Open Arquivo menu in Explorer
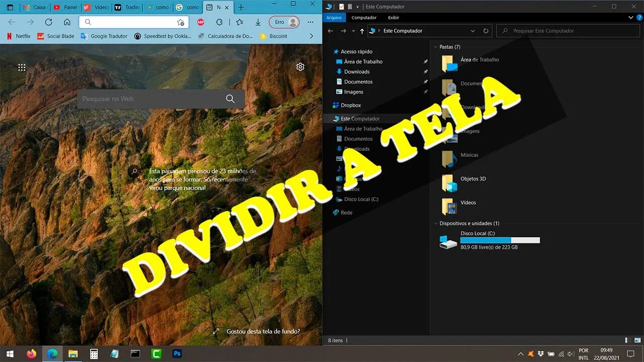The width and height of the screenshot is (644, 362). point(334,18)
